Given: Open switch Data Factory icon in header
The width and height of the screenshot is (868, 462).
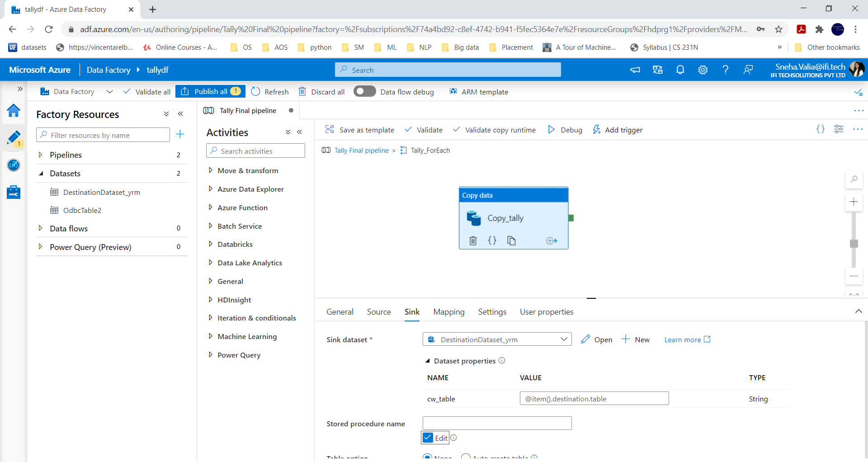Looking at the screenshot, I should [x=657, y=70].
